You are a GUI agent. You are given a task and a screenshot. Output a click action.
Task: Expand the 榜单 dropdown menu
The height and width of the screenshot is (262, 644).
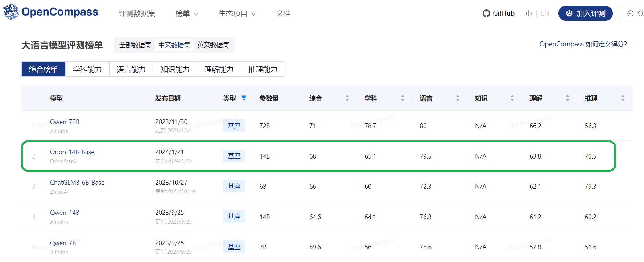[x=186, y=14]
